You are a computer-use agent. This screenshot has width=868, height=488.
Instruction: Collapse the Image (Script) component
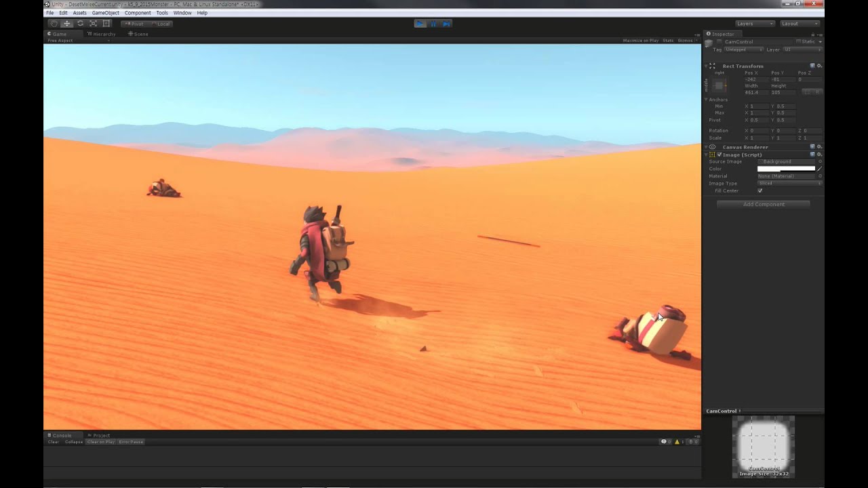pyautogui.click(x=706, y=155)
